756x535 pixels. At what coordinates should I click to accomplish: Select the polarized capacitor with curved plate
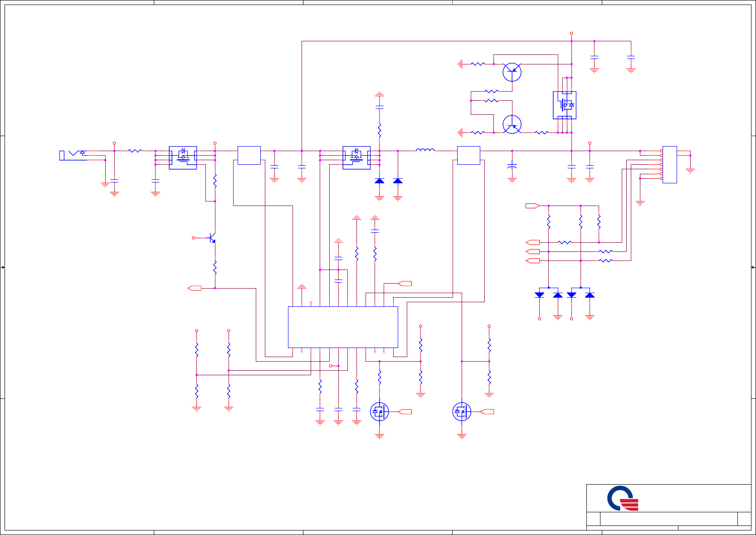coord(512,166)
